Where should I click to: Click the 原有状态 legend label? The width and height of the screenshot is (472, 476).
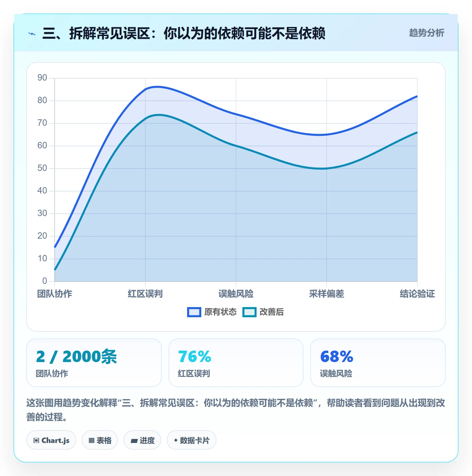(x=220, y=312)
